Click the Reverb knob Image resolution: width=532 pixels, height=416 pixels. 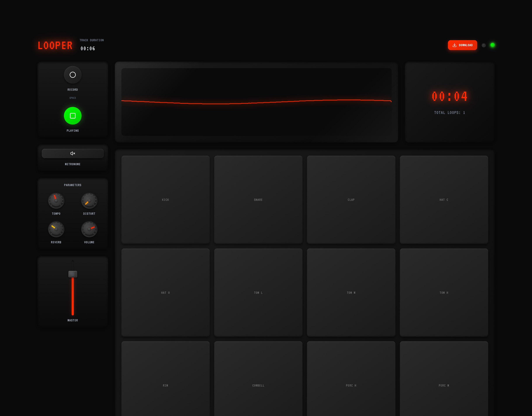[x=56, y=229]
